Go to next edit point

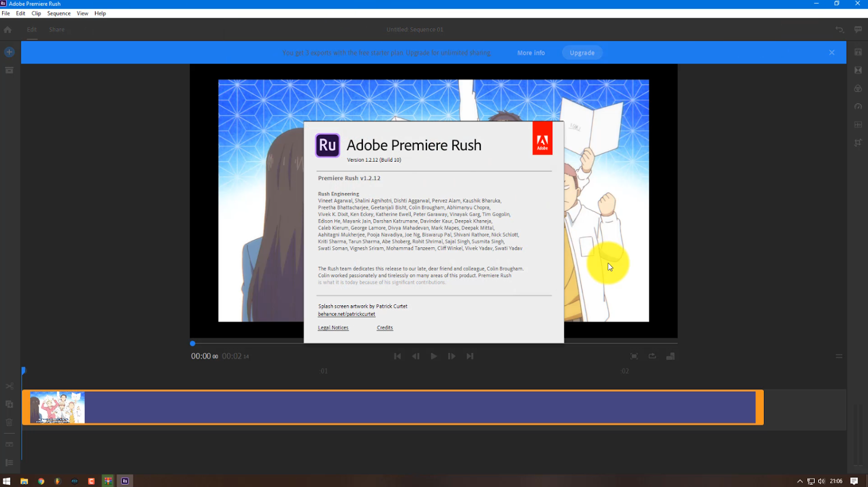pos(470,356)
